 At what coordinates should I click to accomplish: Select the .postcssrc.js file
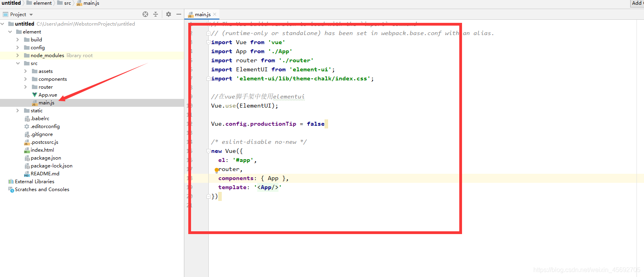click(45, 142)
